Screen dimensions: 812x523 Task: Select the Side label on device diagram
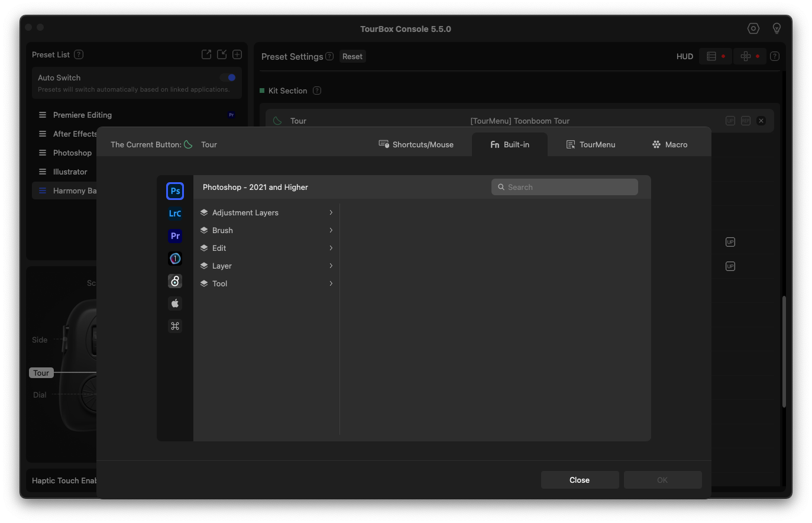click(40, 340)
